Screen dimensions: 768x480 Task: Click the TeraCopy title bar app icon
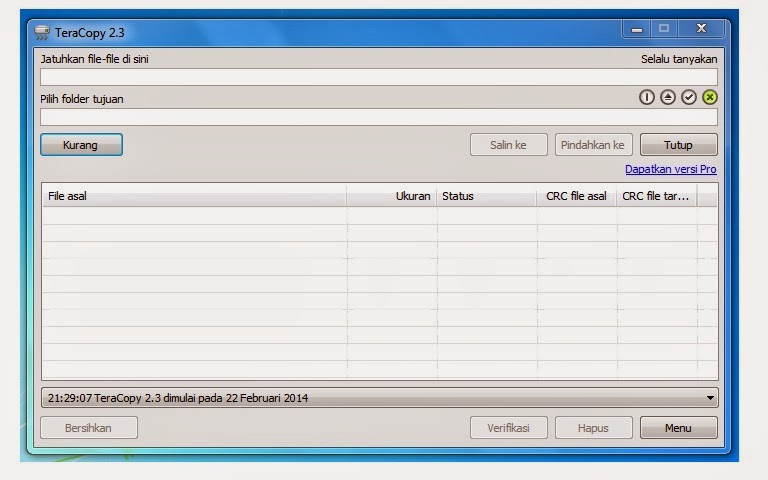coord(42,33)
